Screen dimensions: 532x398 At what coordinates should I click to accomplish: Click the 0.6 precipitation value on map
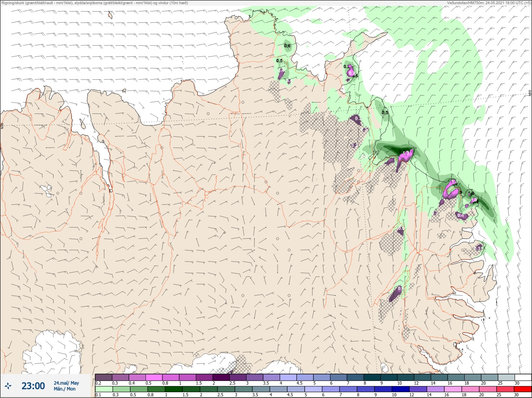coord(287,46)
